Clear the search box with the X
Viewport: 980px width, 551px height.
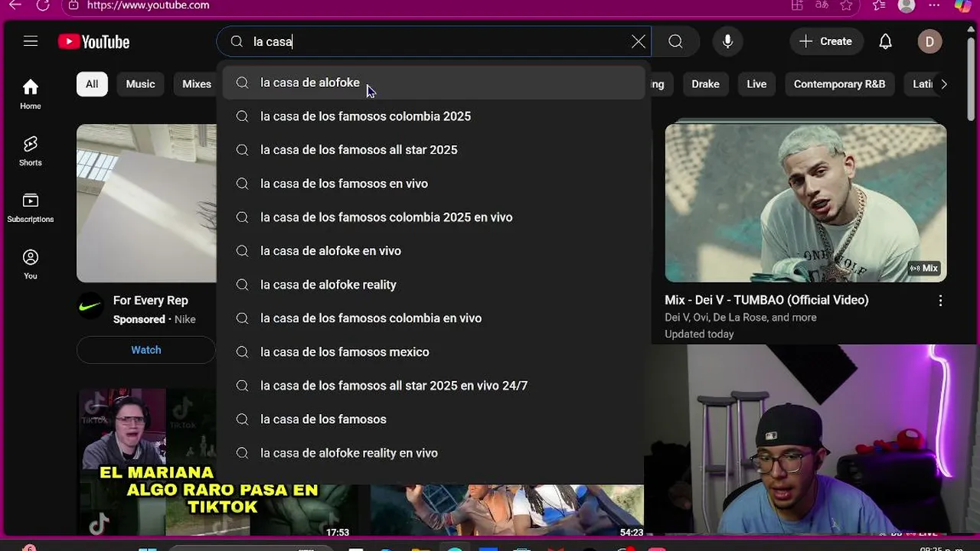[x=639, y=41]
